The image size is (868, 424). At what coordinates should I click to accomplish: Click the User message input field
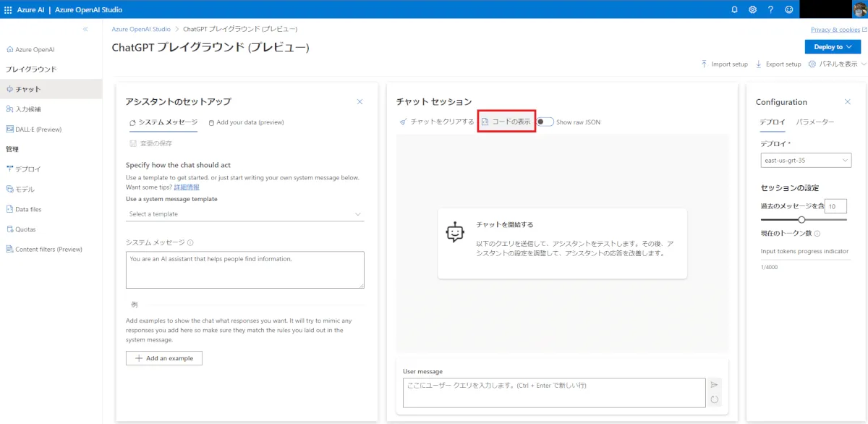(x=553, y=392)
